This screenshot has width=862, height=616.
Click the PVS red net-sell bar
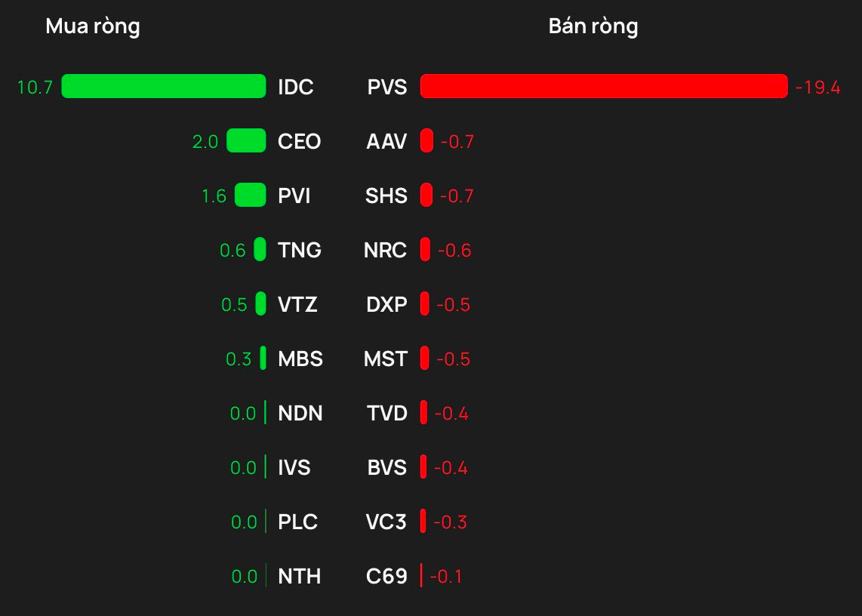(x=604, y=86)
